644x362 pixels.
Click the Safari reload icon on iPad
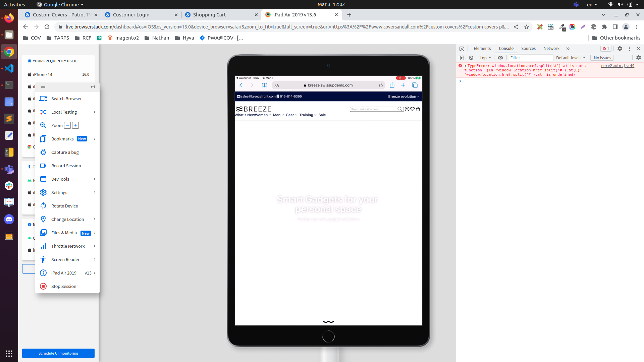tap(381, 85)
